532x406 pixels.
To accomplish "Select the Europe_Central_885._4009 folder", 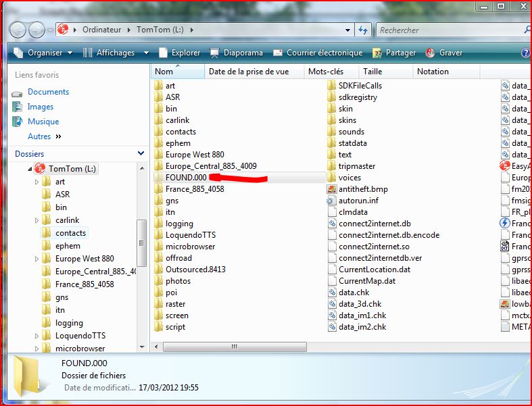I will [x=211, y=166].
